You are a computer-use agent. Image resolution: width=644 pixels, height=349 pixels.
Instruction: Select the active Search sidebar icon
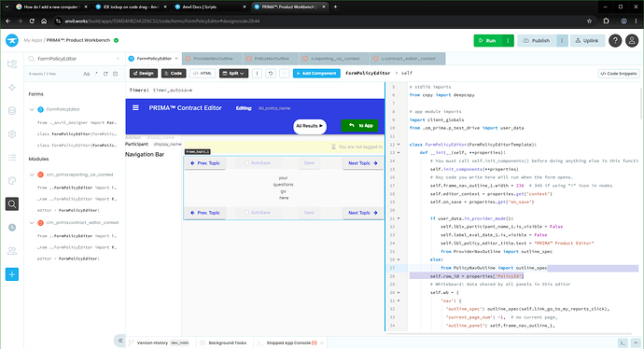(x=12, y=204)
